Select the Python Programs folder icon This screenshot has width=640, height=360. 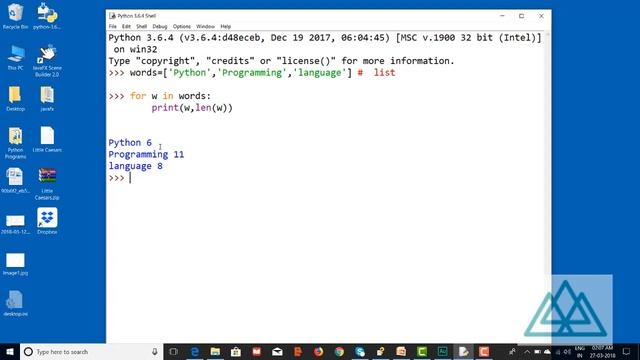[x=16, y=143]
